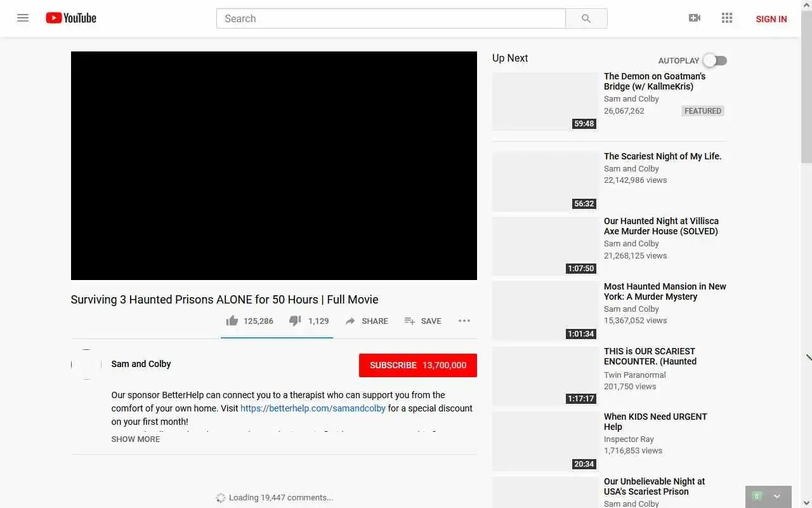Expand description with SHOW MORE
812x508 pixels.
click(x=136, y=439)
